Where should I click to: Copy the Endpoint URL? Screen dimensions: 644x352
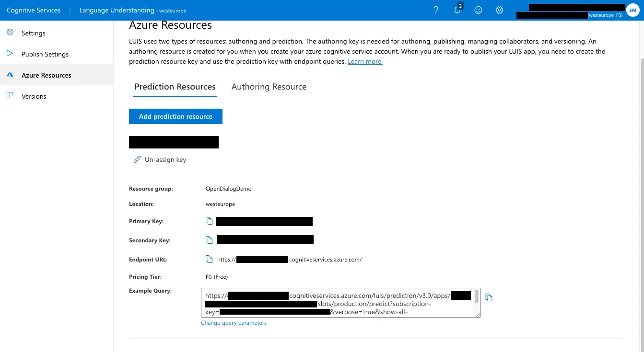(x=209, y=259)
